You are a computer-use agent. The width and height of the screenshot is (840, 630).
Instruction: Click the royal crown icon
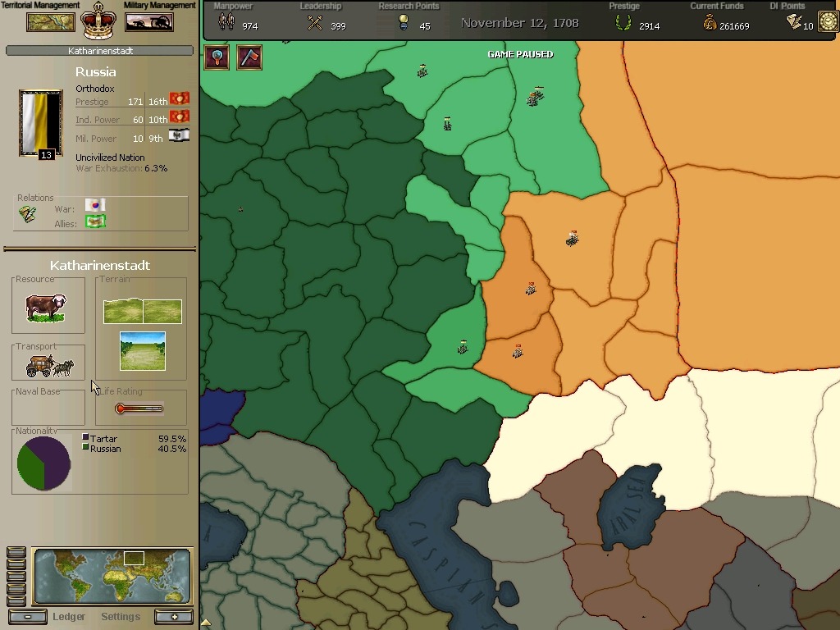tap(98, 21)
